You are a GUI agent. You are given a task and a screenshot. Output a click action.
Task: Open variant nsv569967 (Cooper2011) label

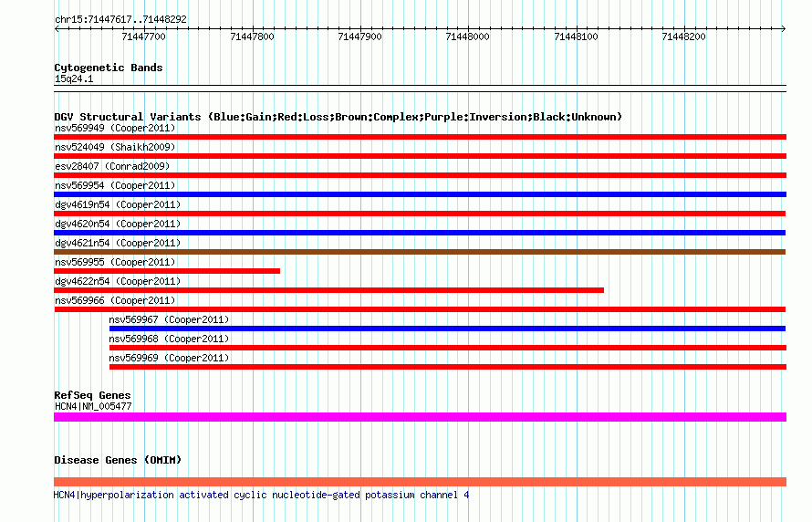pos(169,319)
